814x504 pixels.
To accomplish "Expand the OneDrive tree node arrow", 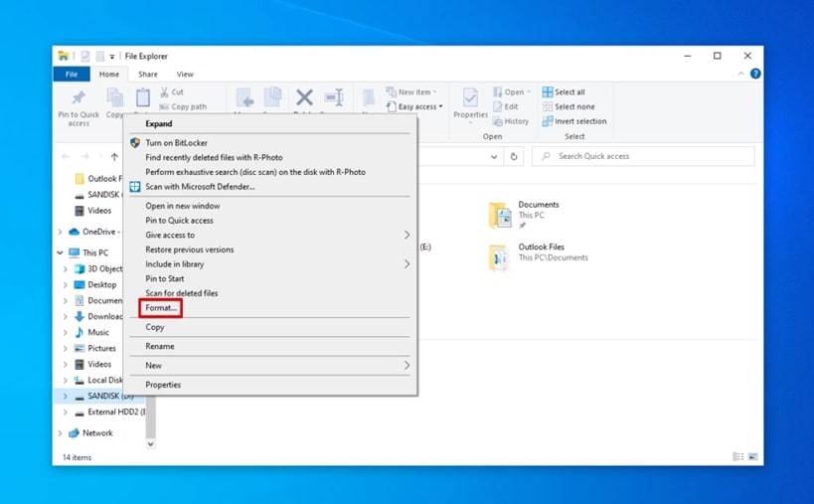I will (60, 232).
